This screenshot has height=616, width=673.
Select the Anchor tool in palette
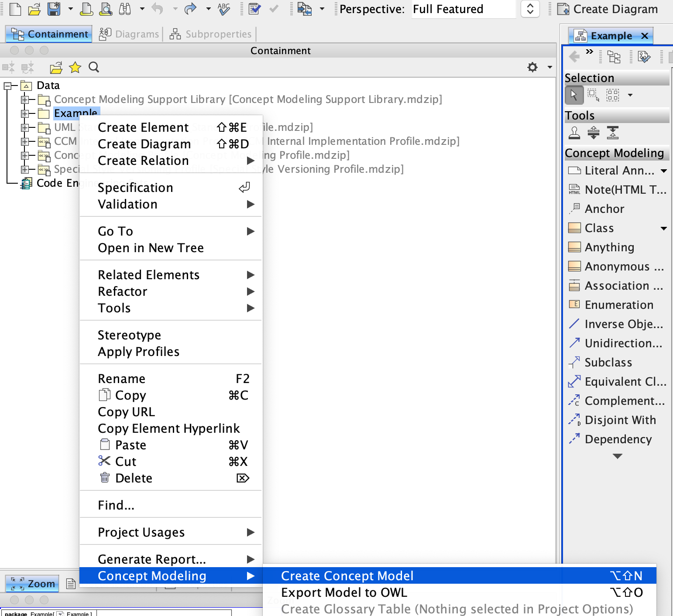604,209
